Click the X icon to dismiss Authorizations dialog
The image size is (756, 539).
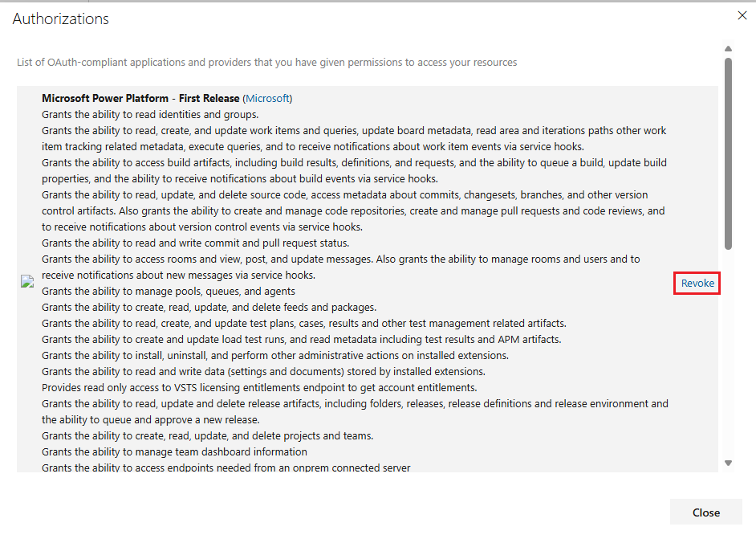tap(742, 15)
